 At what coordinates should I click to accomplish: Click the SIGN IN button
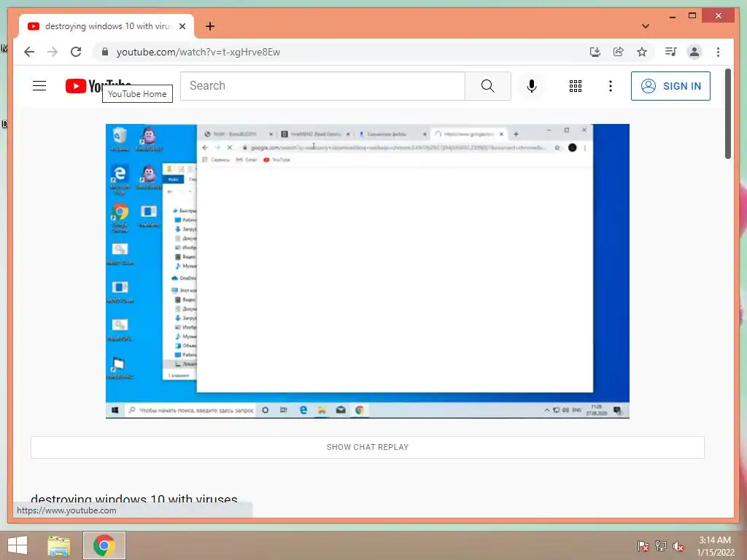pyautogui.click(x=671, y=86)
